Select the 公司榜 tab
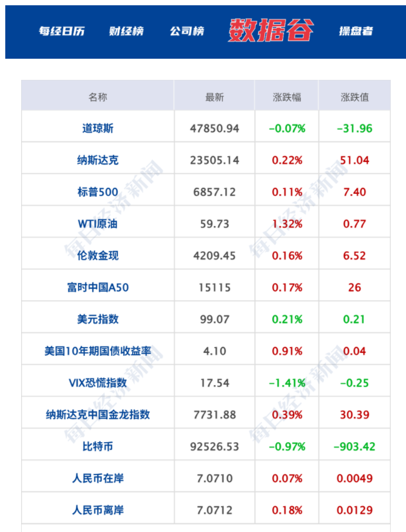Image resolution: width=406 pixels, height=532 pixels. [x=187, y=31]
